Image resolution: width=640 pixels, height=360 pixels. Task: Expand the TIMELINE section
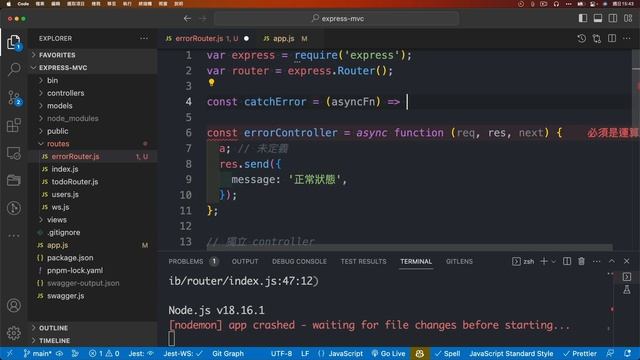[92, 340]
